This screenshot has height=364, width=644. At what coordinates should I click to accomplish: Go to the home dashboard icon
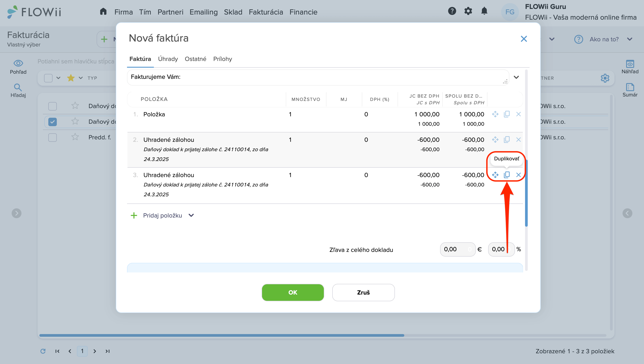103,11
